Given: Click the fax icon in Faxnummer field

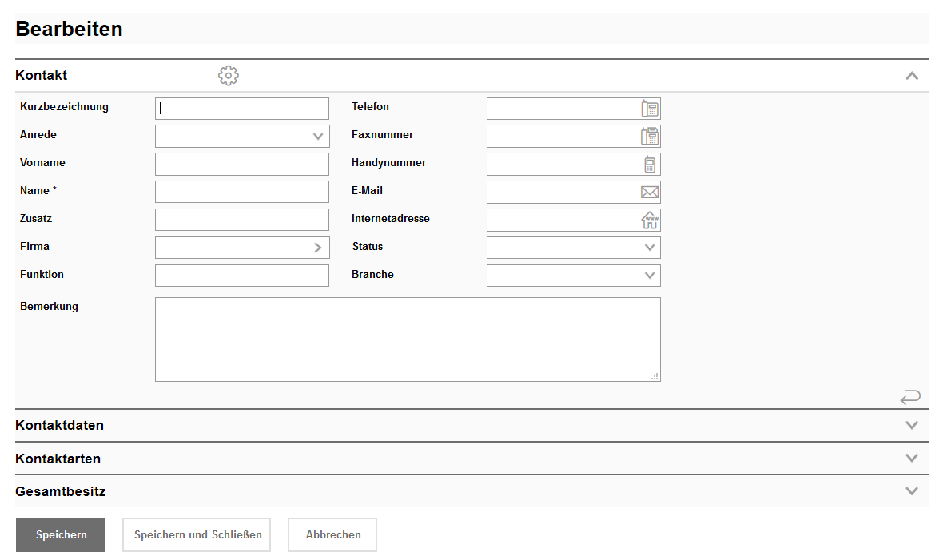Looking at the screenshot, I should tap(650, 137).
